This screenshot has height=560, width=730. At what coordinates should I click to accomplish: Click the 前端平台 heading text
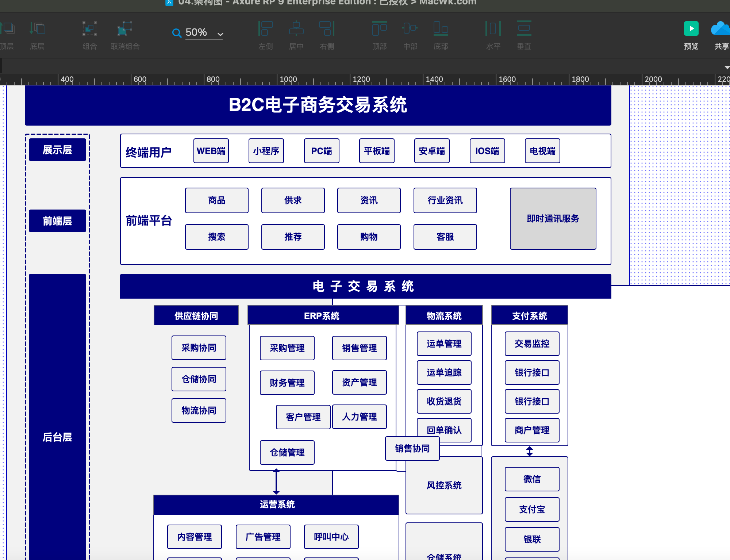click(149, 220)
